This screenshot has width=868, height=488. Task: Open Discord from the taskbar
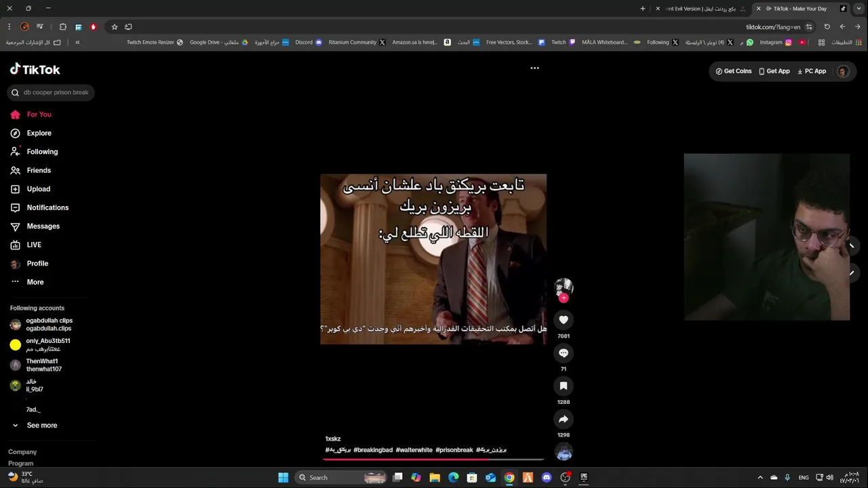pyautogui.click(x=547, y=478)
